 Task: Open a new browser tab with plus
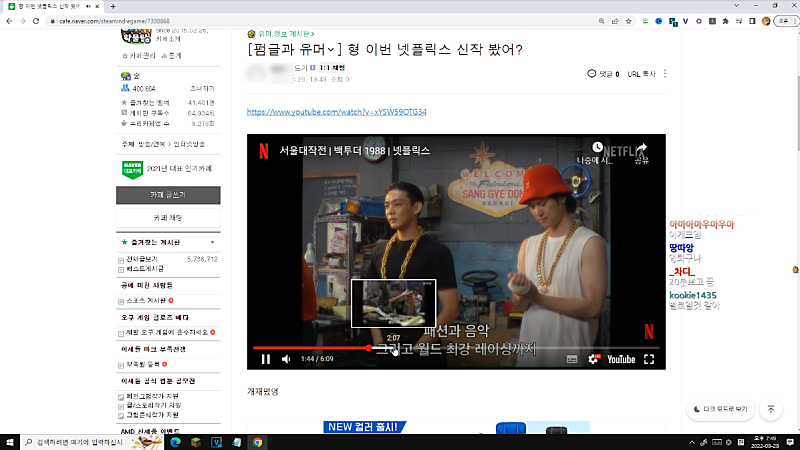tap(113, 7)
